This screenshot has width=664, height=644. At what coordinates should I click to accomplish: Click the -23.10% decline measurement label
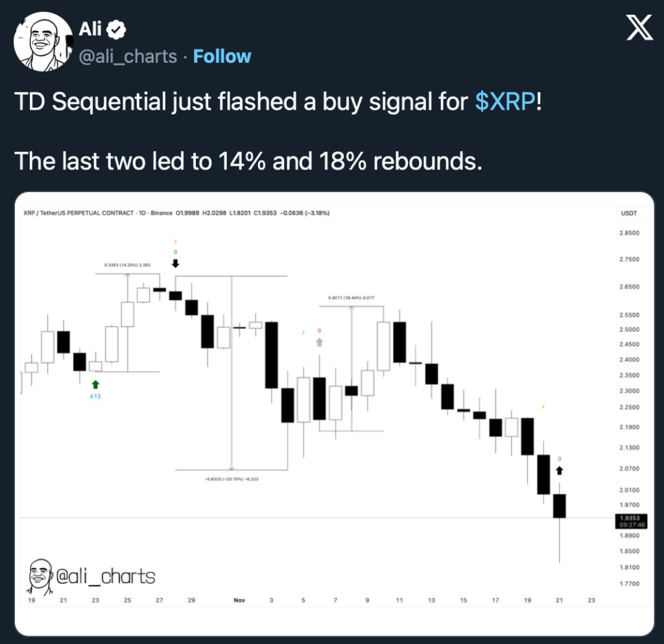[x=232, y=479]
